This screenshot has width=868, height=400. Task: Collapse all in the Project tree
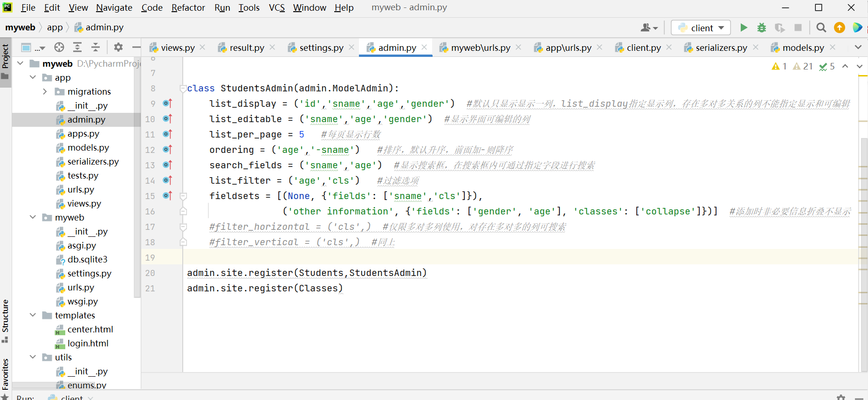(x=96, y=47)
